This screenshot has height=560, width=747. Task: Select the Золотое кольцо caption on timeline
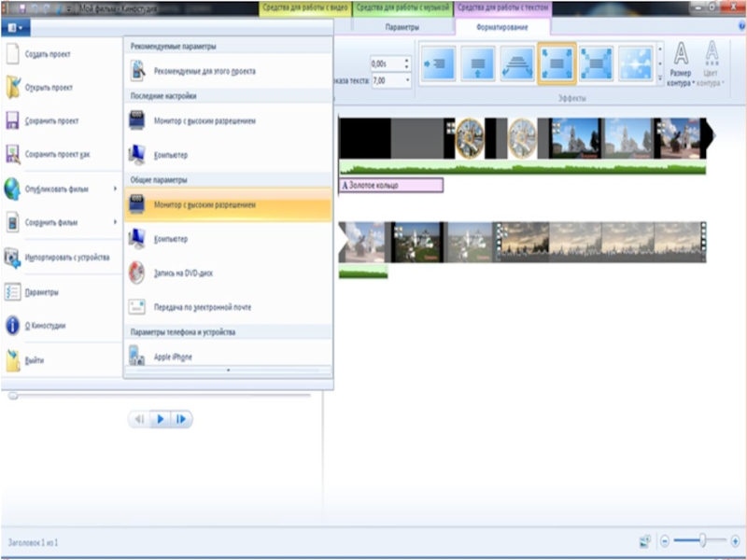coord(390,186)
